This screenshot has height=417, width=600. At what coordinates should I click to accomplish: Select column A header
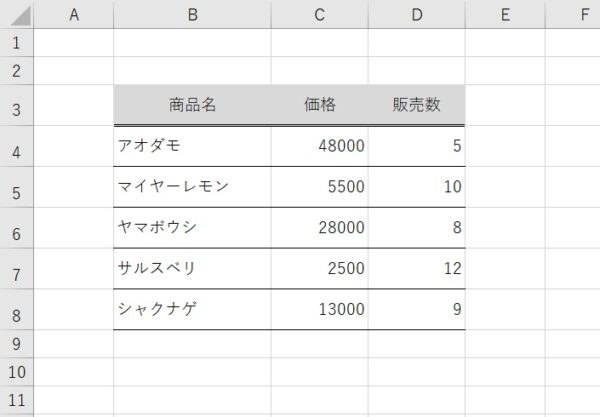point(74,14)
